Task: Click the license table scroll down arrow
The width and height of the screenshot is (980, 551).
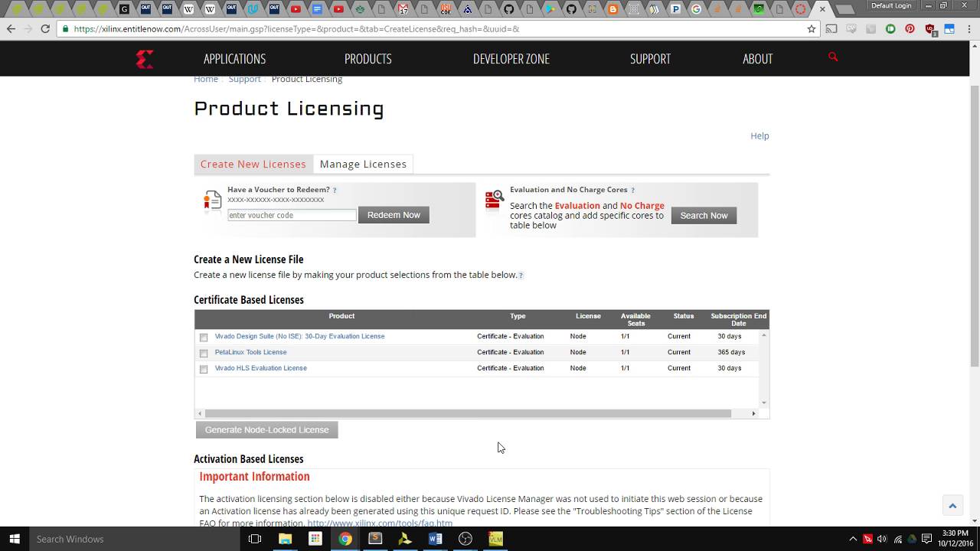Action: (763, 403)
